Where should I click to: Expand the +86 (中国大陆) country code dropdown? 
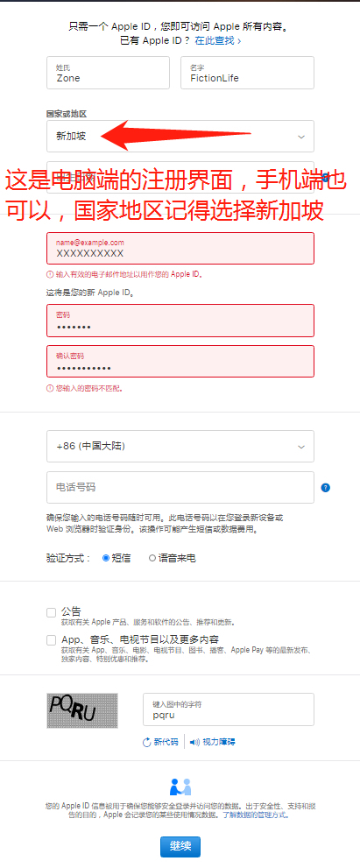[x=180, y=446]
